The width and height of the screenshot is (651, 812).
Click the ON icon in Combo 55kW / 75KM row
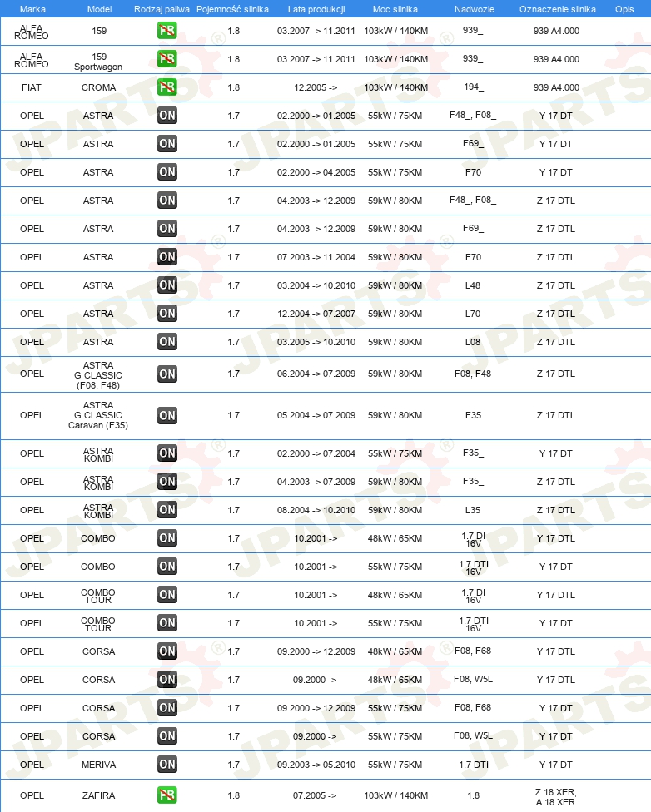166,566
